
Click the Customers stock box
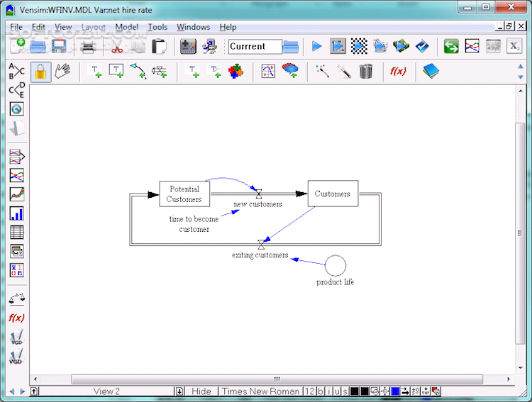(333, 194)
